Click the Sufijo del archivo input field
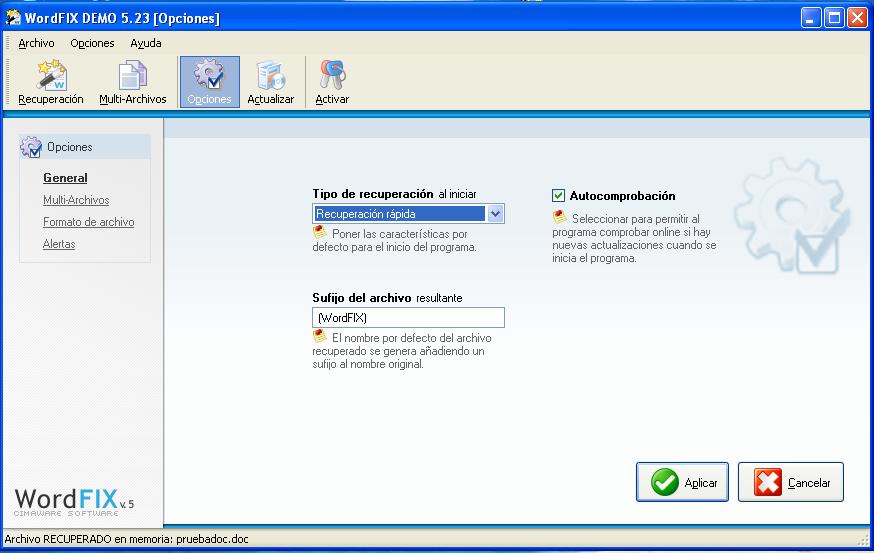The width and height of the screenshot is (874, 553). pos(409,318)
